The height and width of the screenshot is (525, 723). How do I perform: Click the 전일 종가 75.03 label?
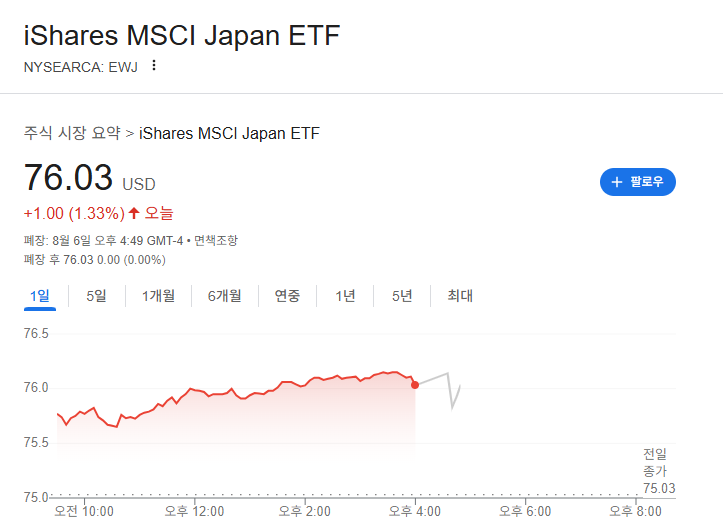[659, 471]
